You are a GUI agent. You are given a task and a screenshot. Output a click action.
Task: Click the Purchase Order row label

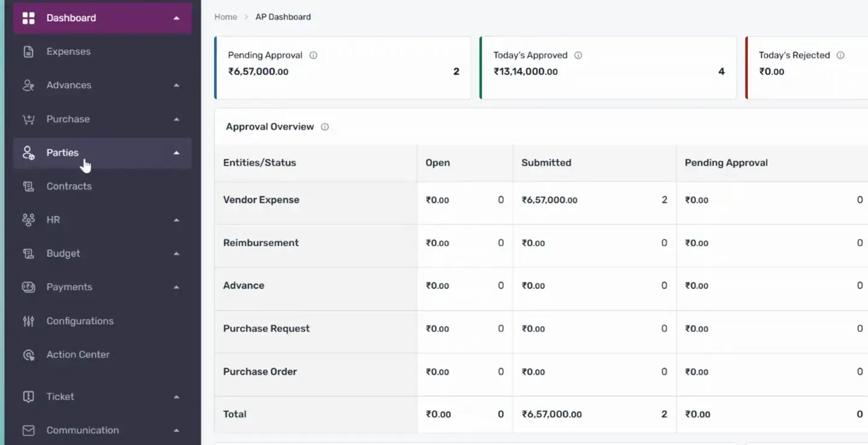[x=260, y=372]
